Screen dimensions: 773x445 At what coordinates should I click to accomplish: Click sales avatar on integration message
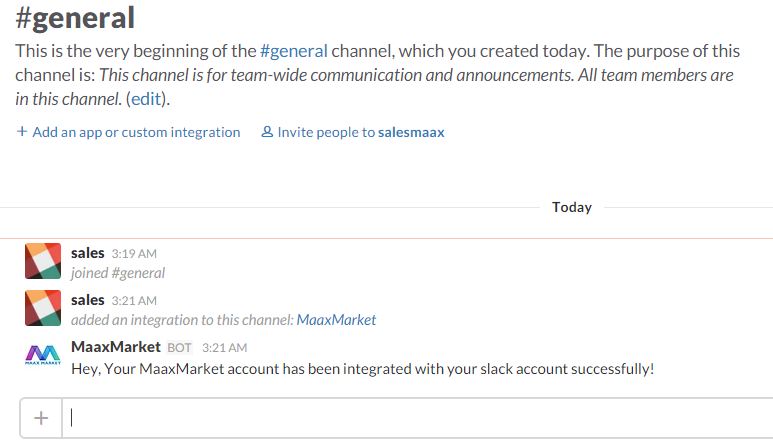pos(43,308)
